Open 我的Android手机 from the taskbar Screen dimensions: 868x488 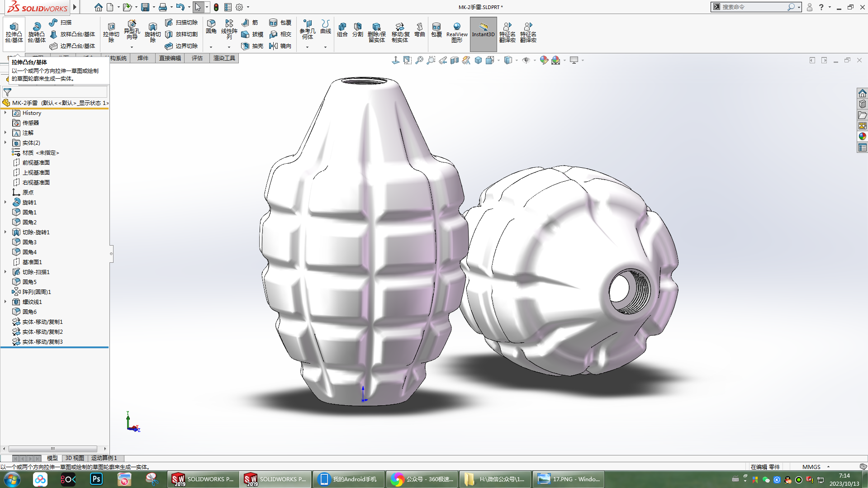pyautogui.click(x=348, y=479)
